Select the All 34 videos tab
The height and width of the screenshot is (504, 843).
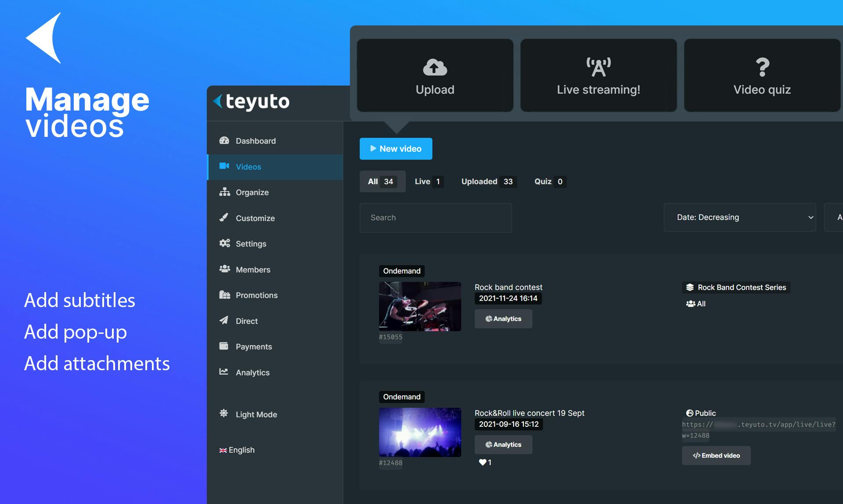[382, 182]
